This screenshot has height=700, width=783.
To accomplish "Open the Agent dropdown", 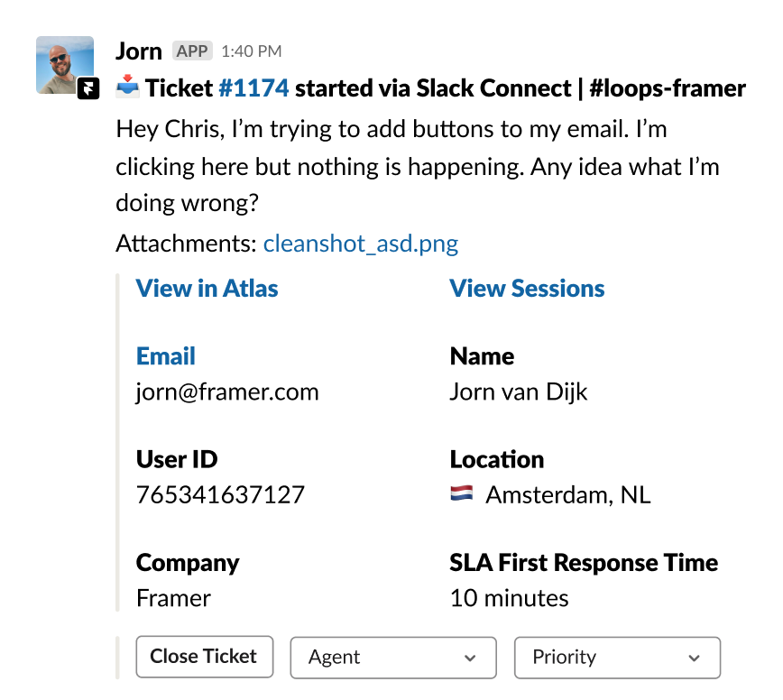I will pyautogui.click(x=392, y=658).
